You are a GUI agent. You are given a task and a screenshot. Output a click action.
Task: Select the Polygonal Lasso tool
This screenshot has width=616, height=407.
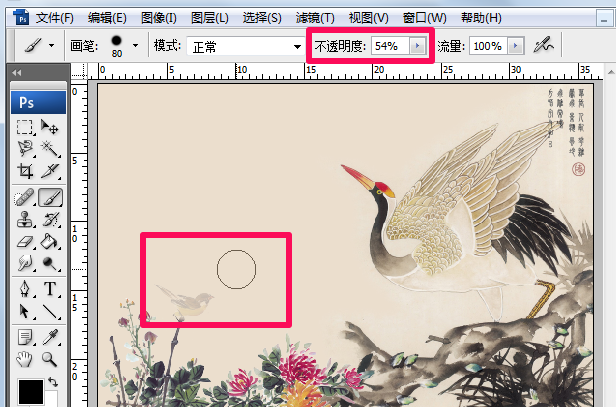(x=25, y=148)
